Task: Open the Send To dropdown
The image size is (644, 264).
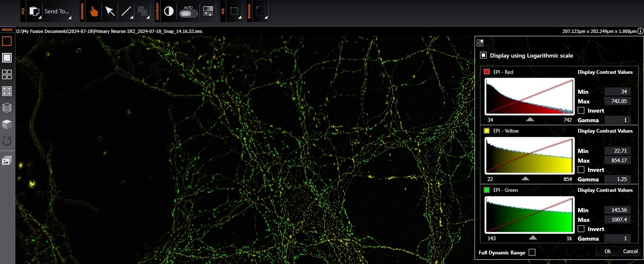Action: click(x=57, y=11)
